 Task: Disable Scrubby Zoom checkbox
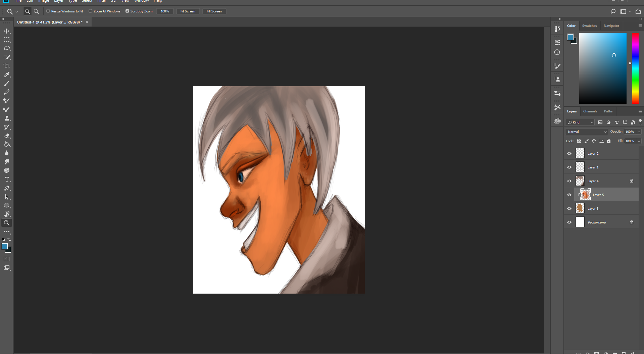(x=127, y=11)
